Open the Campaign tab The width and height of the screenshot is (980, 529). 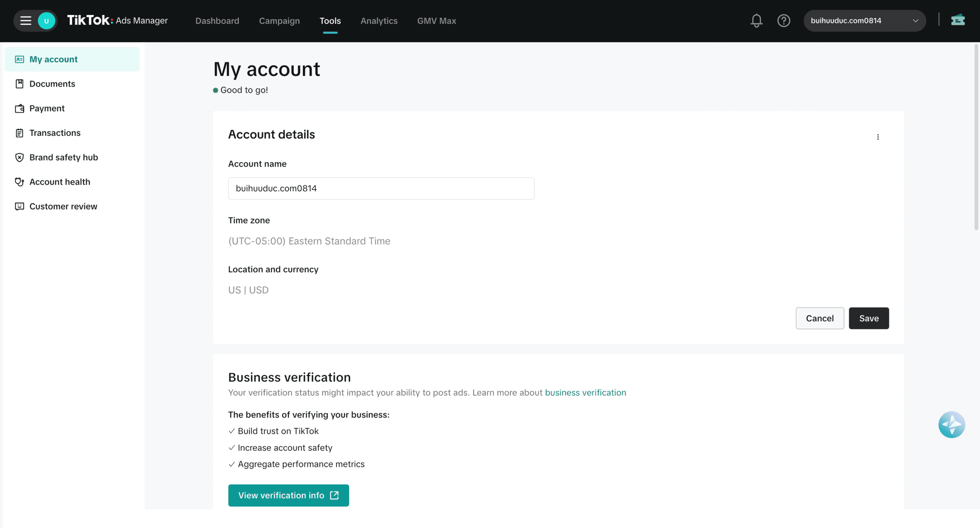point(279,21)
